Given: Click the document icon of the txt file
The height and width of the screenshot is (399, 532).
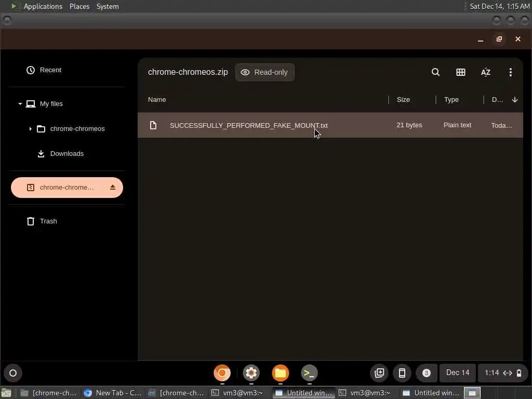Looking at the screenshot, I should pos(153,126).
